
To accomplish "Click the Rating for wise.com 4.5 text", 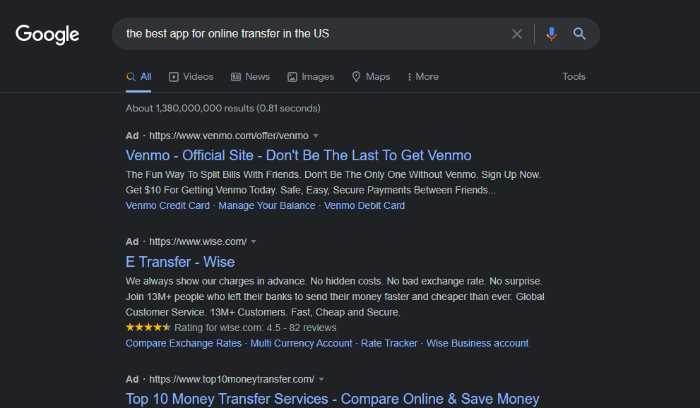I will (255, 328).
